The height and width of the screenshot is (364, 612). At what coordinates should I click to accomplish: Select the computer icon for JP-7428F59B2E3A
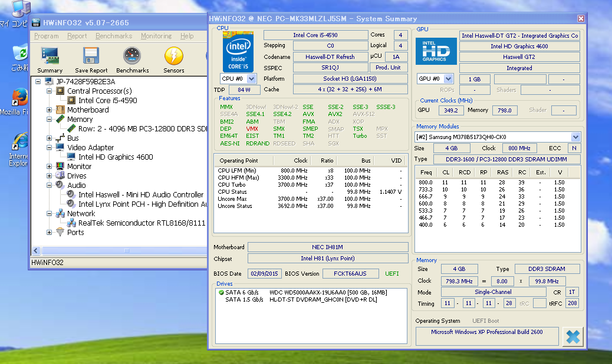pyautogui.click(x=49, y=81)
